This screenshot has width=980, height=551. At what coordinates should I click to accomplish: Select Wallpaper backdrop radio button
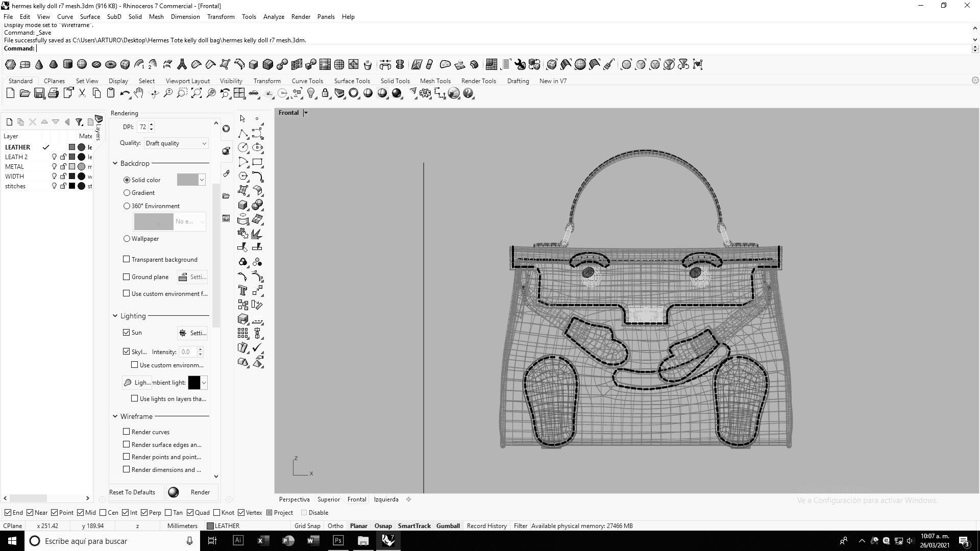(127, 239)
